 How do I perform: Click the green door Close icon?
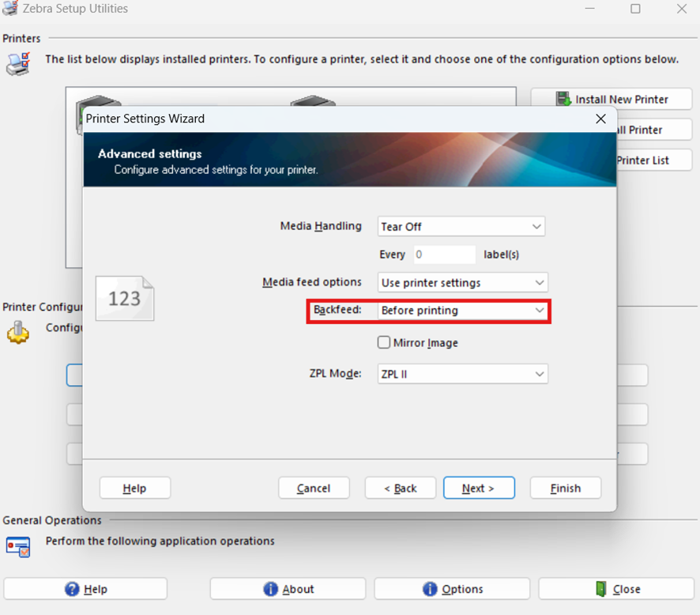pos(601,589)
